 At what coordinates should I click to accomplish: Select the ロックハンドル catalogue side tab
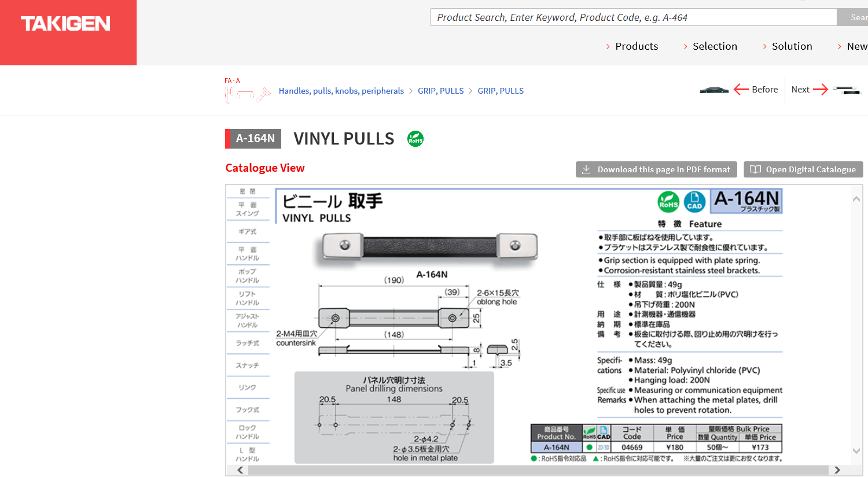coord(248,432)
